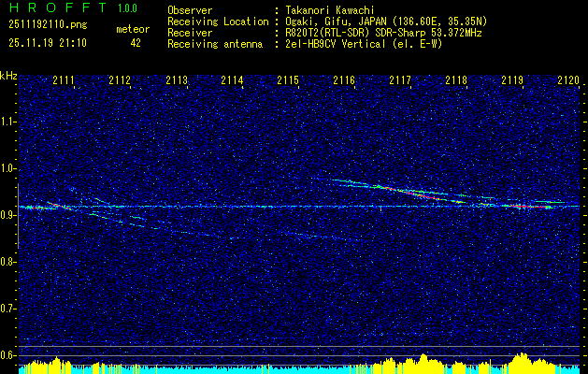Click the Observer name Takanori Kawachi
This screenshot has height=374, width=588.
pos(328,10)
